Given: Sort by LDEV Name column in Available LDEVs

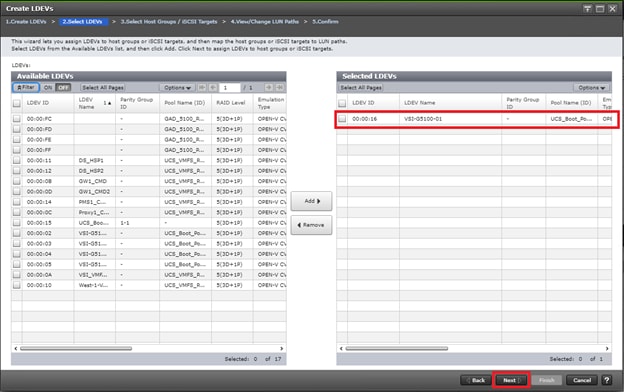Looking at the screenshot, I should tap(95, 103).
